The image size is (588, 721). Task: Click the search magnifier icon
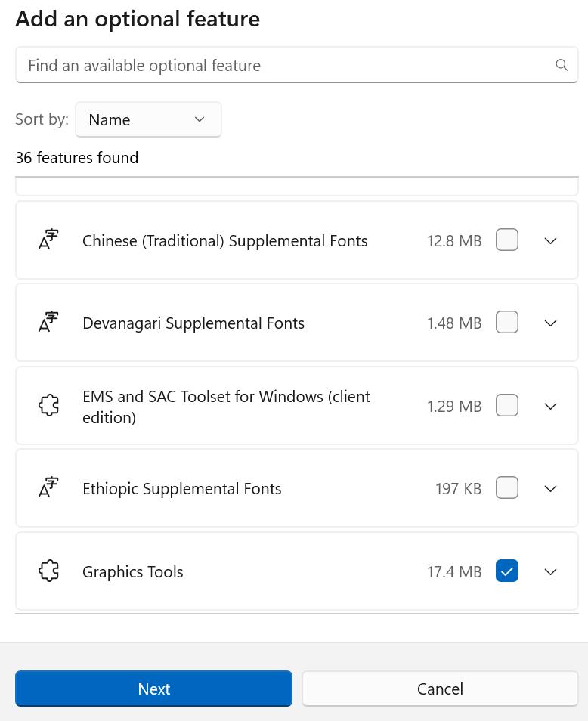pos(562,65)
